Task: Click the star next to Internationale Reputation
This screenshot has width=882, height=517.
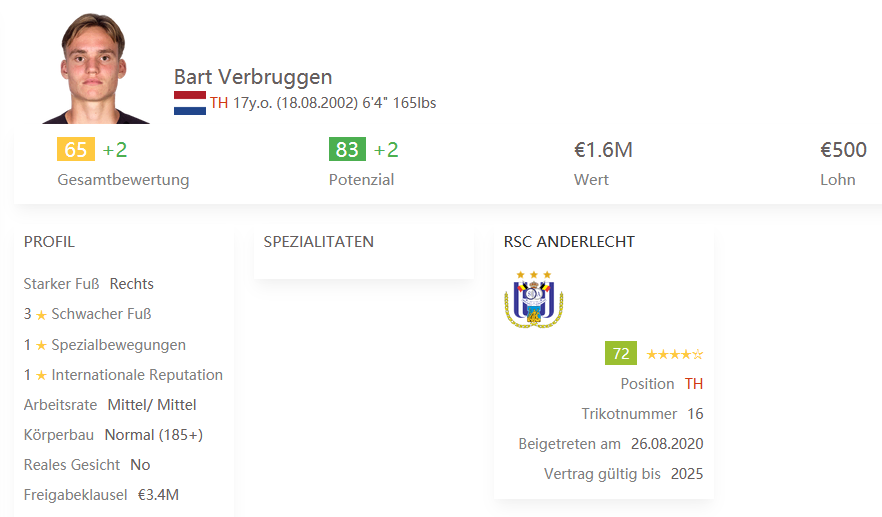Action: click(41, 375)
